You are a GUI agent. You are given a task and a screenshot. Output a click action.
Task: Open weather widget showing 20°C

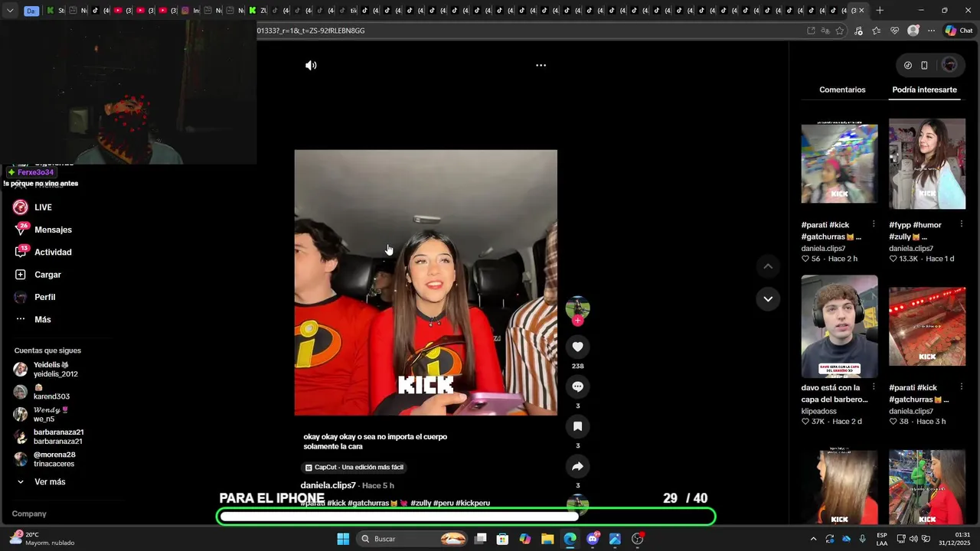pyautogui.click(x=42, y=539)
